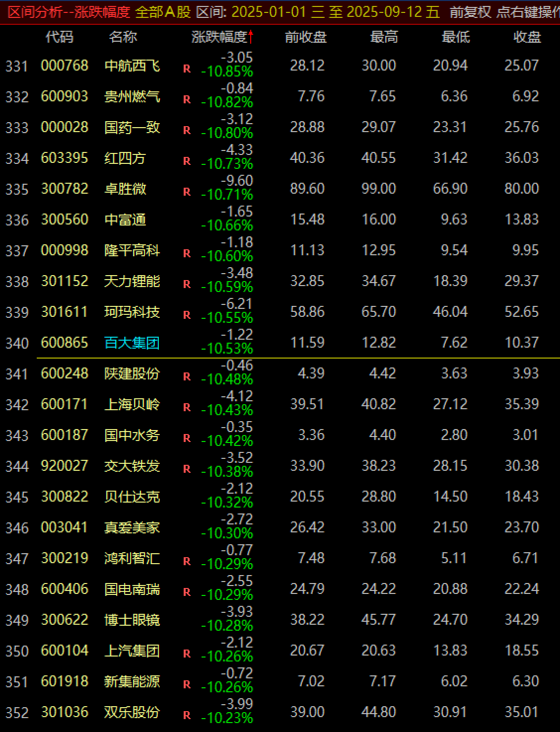
Task: Click the R marker for 陕建股份
Action: 187,377
